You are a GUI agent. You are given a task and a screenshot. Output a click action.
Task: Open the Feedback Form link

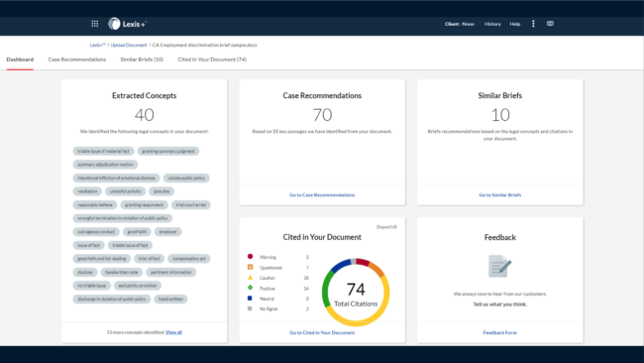click(x=499, y=332)
